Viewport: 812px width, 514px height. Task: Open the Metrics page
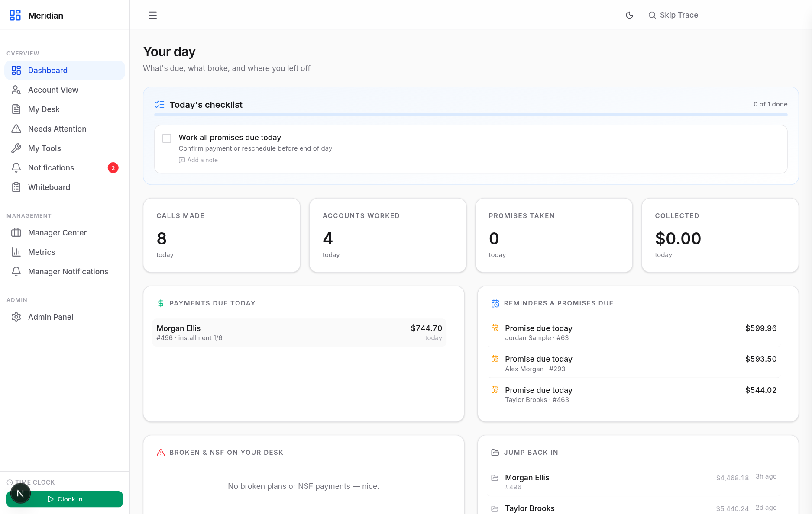(65, 252)
